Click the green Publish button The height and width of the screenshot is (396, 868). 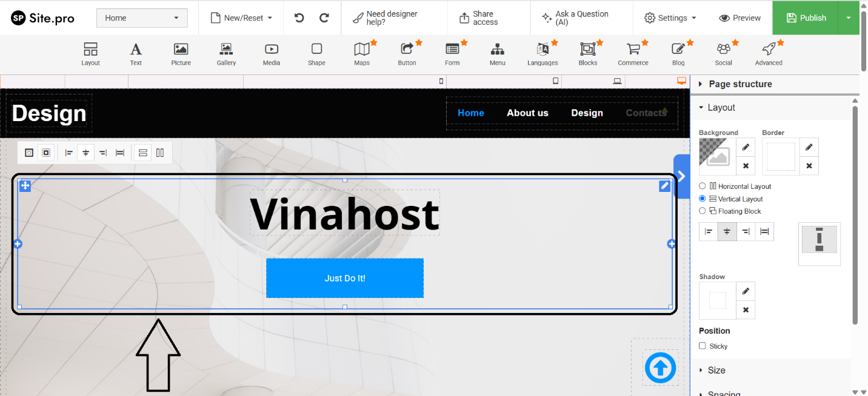point(806,18)
